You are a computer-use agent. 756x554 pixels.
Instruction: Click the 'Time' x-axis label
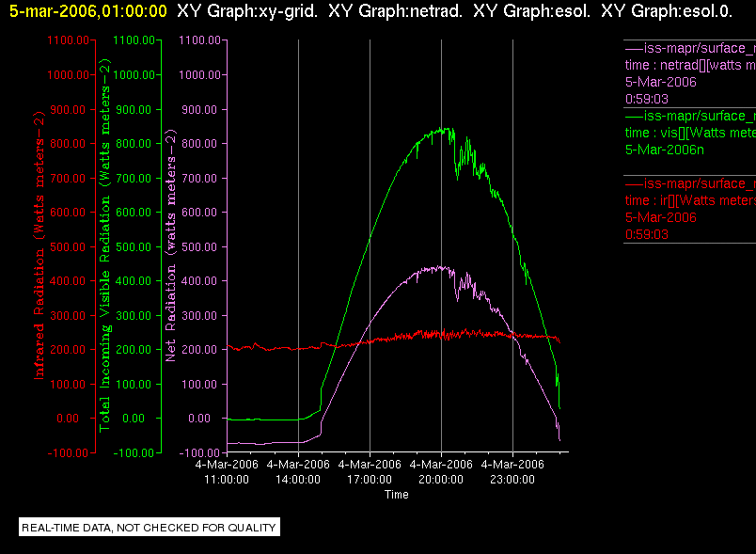396,494
